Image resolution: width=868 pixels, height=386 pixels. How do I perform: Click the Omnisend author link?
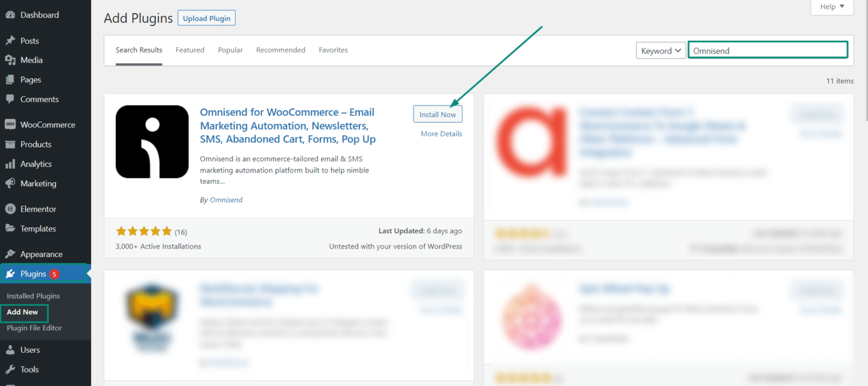tap(226, 200)
